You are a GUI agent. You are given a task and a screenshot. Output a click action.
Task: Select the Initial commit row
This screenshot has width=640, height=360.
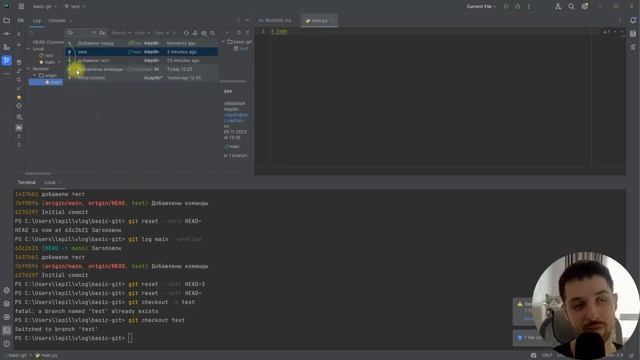pos(142,78)
